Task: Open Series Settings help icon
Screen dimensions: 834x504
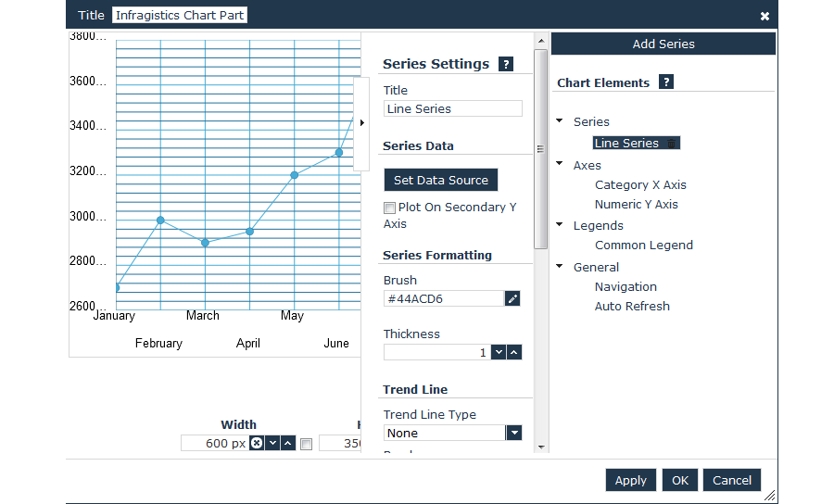Action: 505,64
